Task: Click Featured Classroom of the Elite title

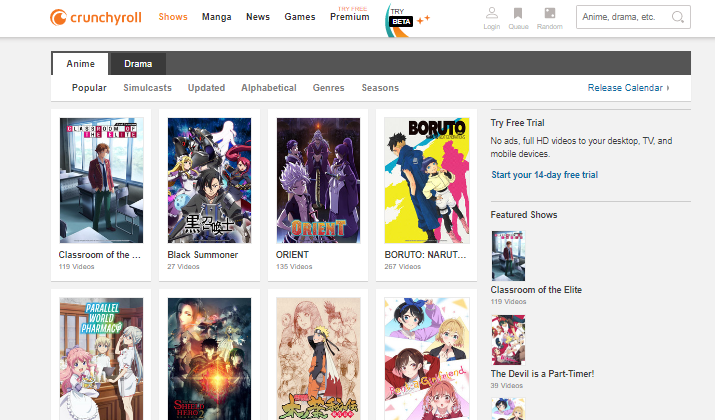Action: tap(536, 290)
